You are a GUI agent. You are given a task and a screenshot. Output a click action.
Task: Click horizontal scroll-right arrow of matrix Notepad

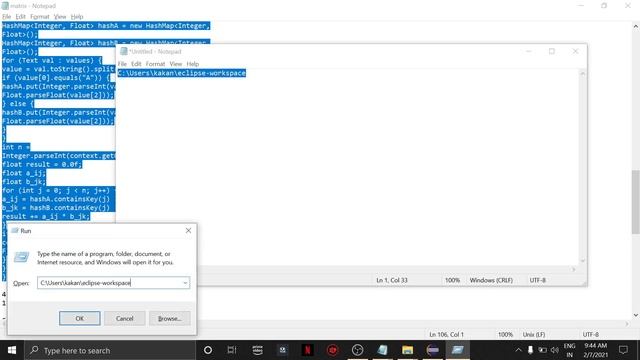click(627, 324)
